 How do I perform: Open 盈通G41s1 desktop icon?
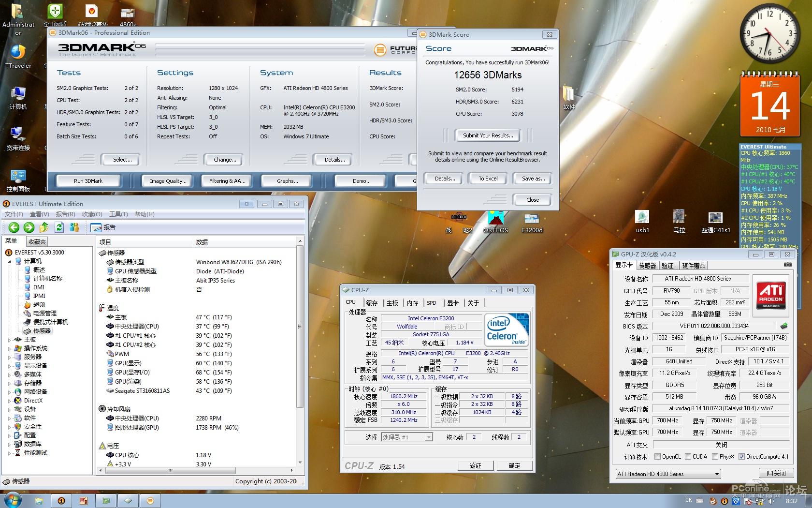(716, 222)
